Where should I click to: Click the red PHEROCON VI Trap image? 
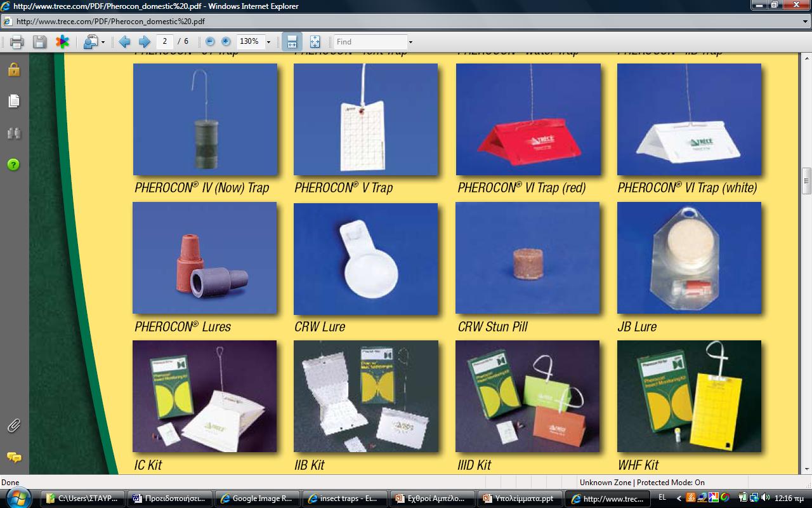pyautogui.click(x=528, y=119)
